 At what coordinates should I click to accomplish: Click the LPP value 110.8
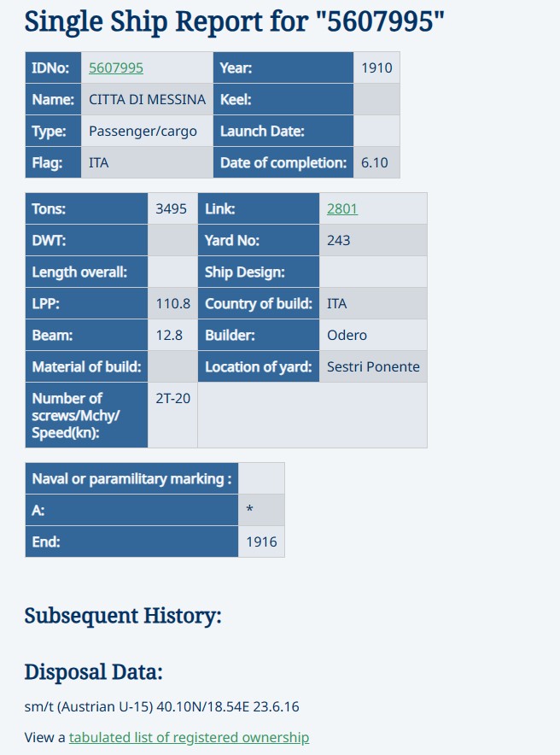[173, 303]
